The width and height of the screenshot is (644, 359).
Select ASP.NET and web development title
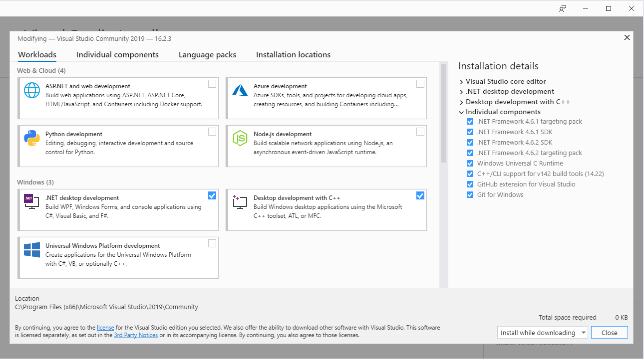tap(88, 86)
